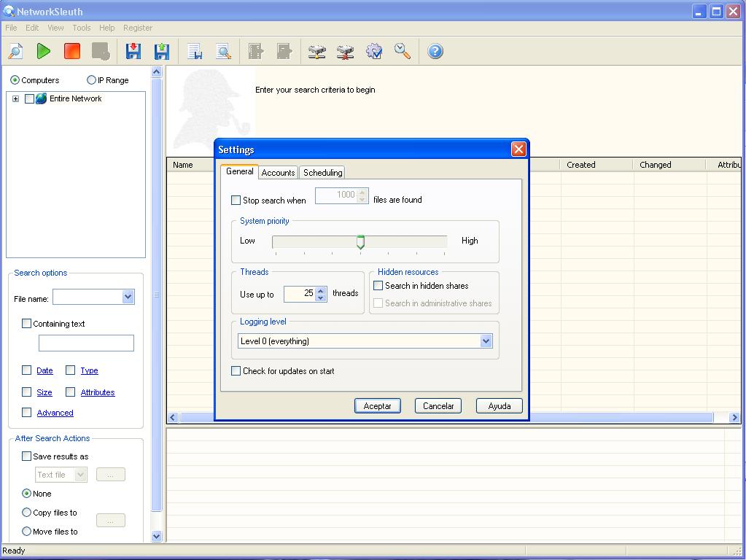Open the View menu
Image resolution: width=746 pixels, height=560 pixels.
55,28
